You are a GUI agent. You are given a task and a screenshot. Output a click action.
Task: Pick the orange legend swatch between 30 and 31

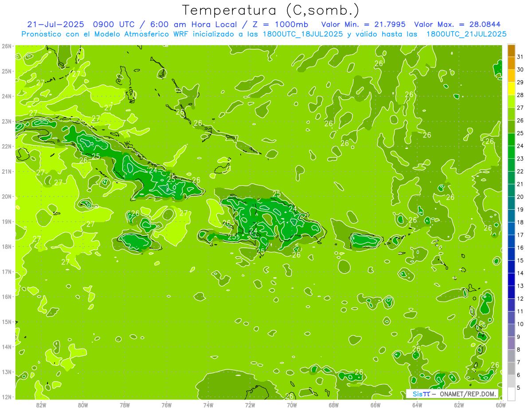(x=511, y=63)
